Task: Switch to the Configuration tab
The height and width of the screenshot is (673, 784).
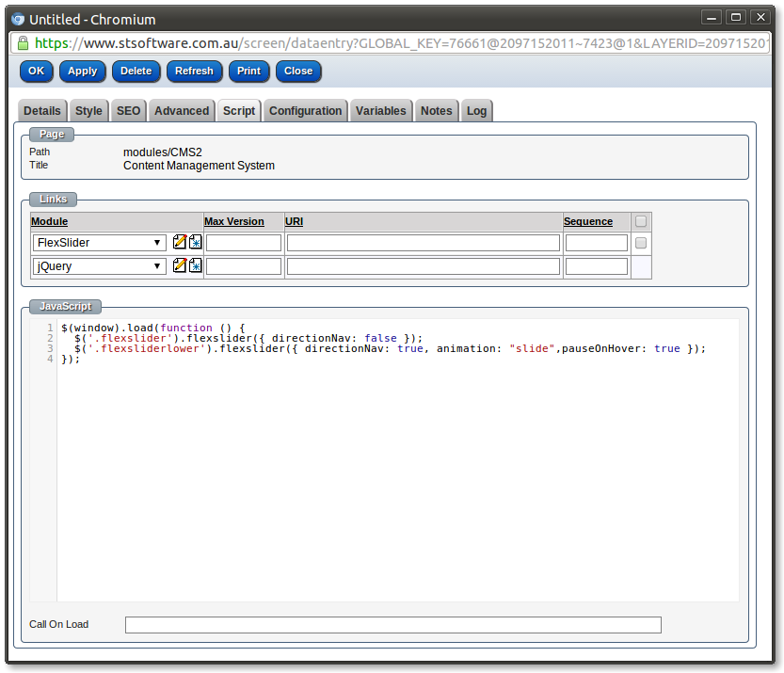Action: [305, 110]
